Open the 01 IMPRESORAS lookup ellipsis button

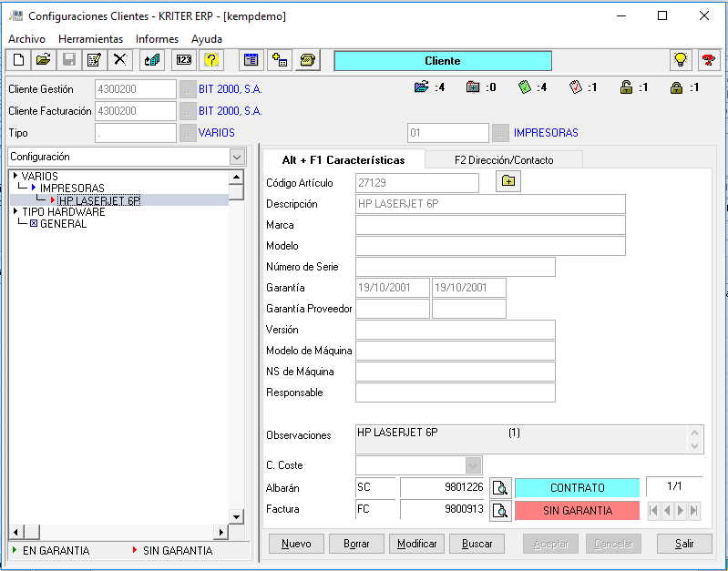point(500,133)
